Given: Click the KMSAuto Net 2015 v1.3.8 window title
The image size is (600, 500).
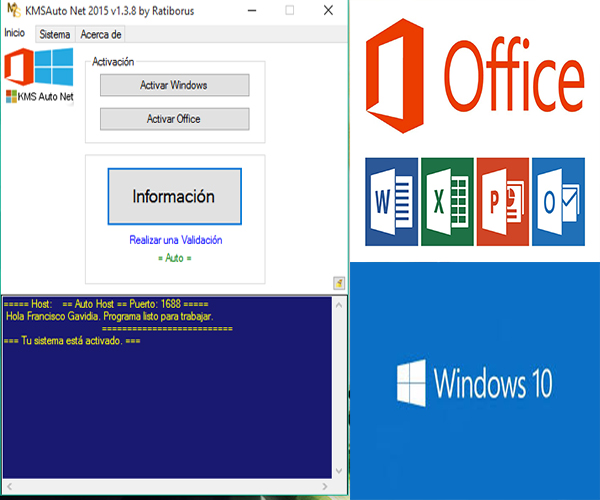Looking at the screenshot, I should point(109,11).
